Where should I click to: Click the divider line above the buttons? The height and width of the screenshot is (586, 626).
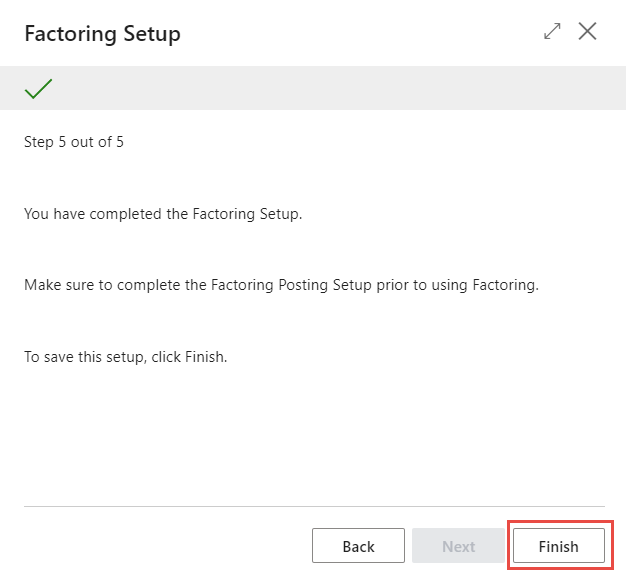[x=314, y=506]
